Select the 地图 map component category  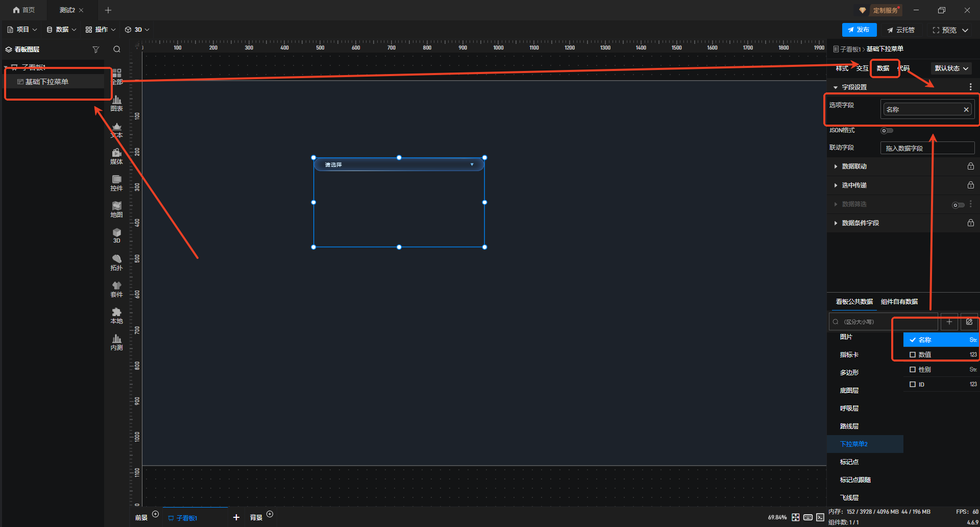pyautogui.click(x=116, y=209)
